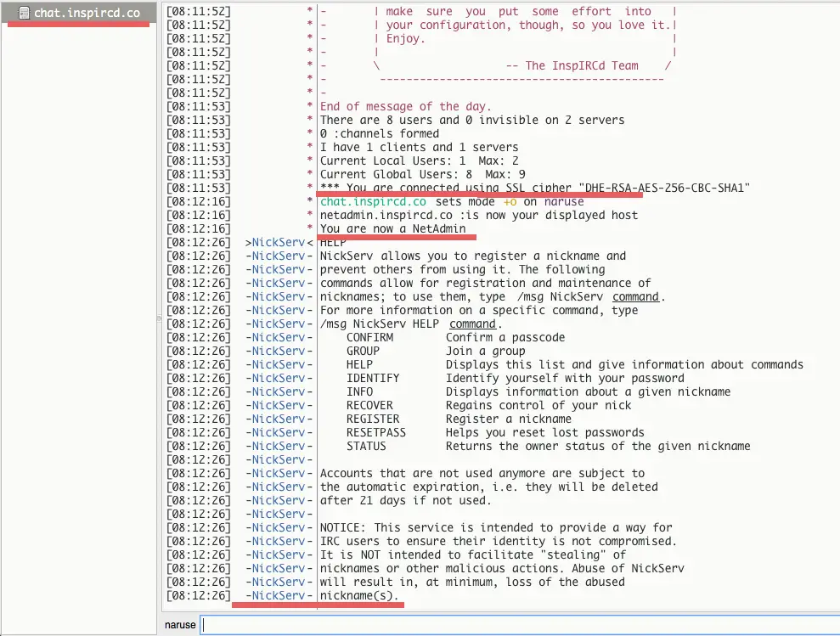Click 'netadmin.inspircd.co :is now your displayed host'
Viewport: 840px width, 636px height.
[479, 216]
